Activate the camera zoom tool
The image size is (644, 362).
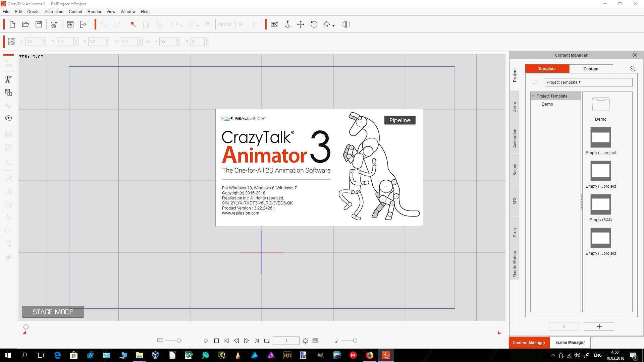pyautogui.click(x=287, y=24)
